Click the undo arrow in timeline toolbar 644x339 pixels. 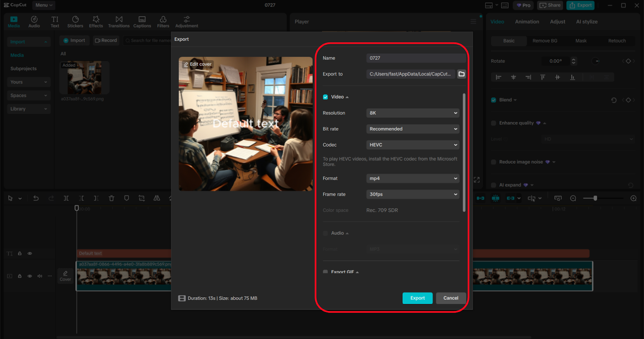click(x=36, y=198)
